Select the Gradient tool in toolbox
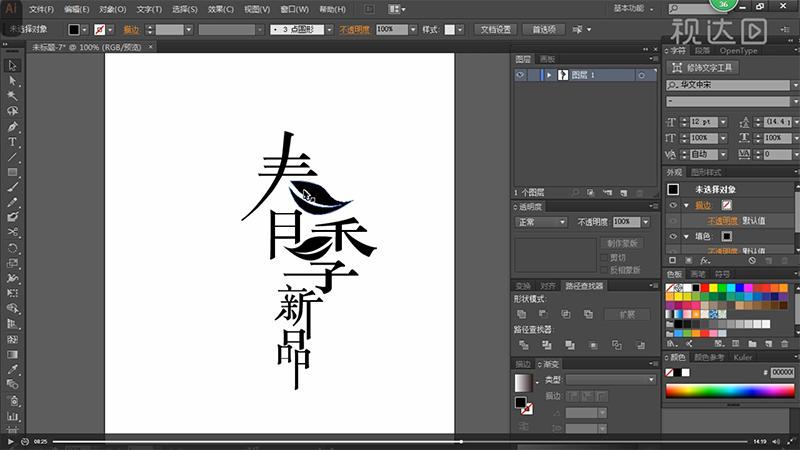 [x=13, y=354]
